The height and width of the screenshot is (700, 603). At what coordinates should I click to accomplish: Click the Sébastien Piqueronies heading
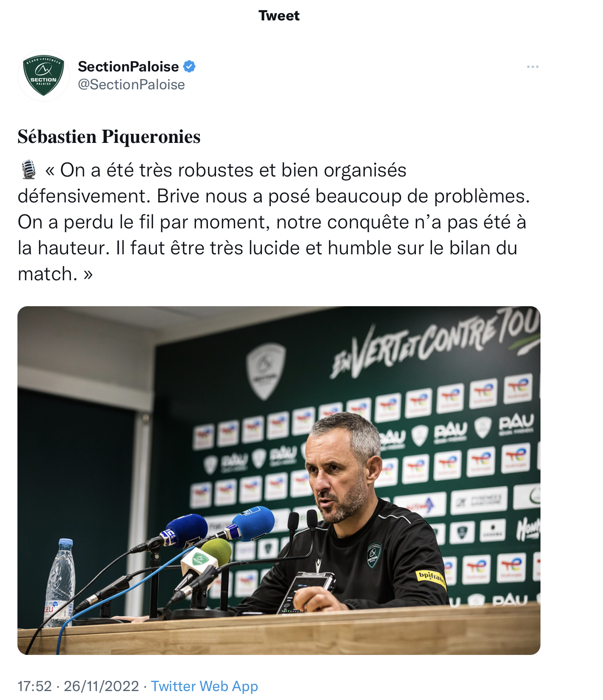pos(109,137)
